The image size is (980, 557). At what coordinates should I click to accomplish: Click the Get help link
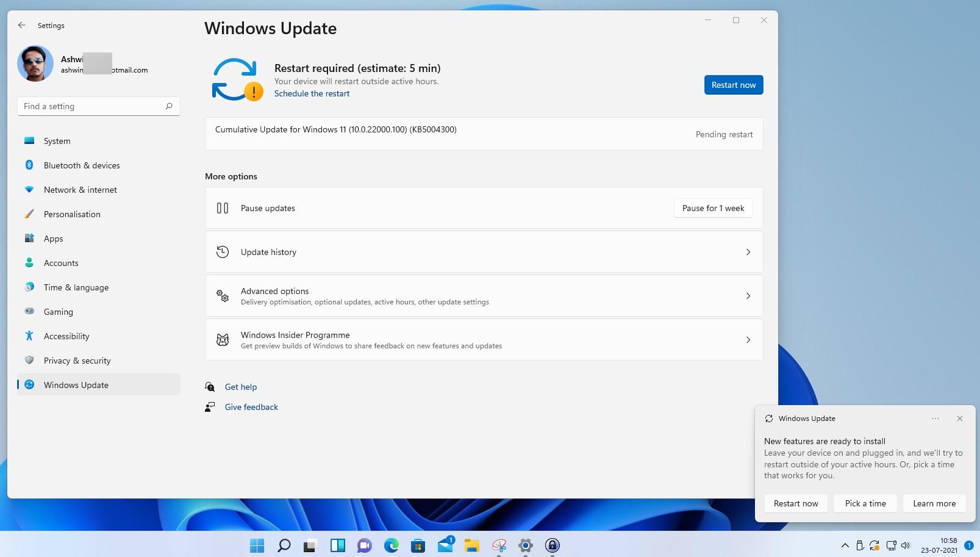(241, 387)
